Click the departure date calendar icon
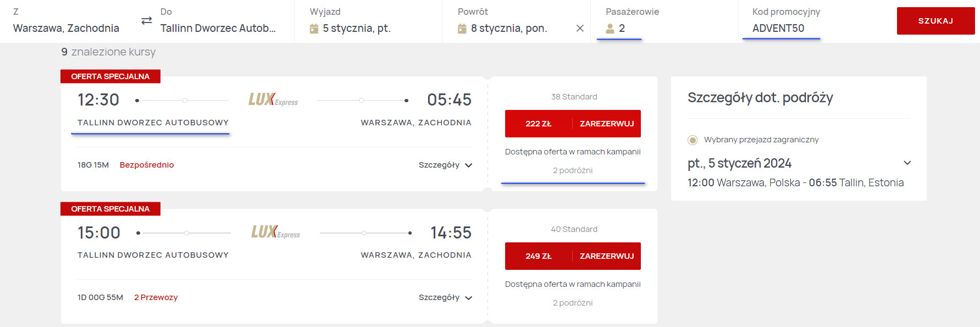The width and height of the screenshot is (980, 327). click(314, 29)
